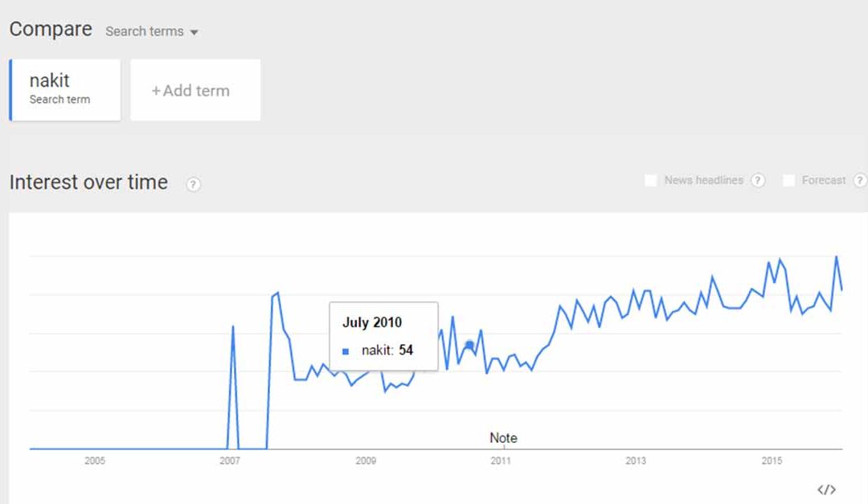Image resolution: width=868 pixels, height=504 pixels.
Task: Click the highest peak at the chart's right end
Action: coord(837,256)
